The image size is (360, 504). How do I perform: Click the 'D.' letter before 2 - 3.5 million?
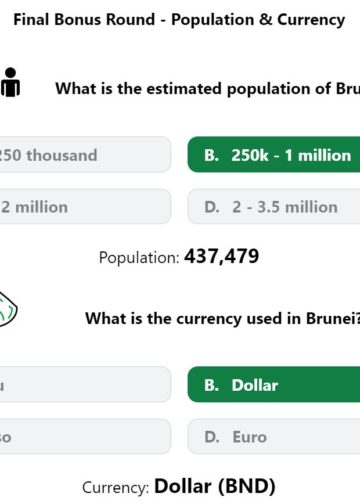pyautogui.click(x=212, y=207)
